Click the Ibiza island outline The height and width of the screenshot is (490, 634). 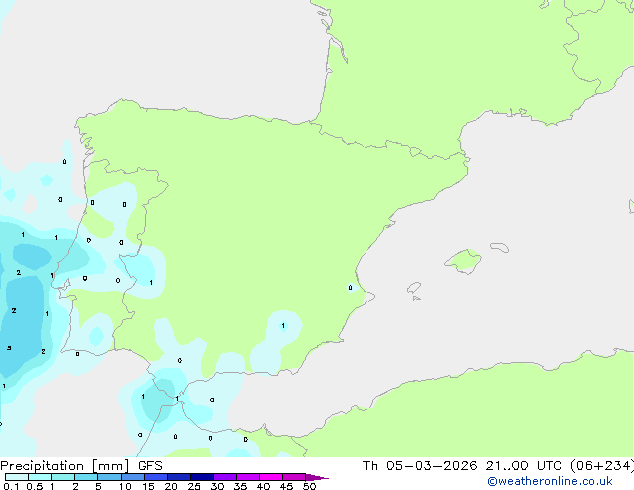(414, 288)
